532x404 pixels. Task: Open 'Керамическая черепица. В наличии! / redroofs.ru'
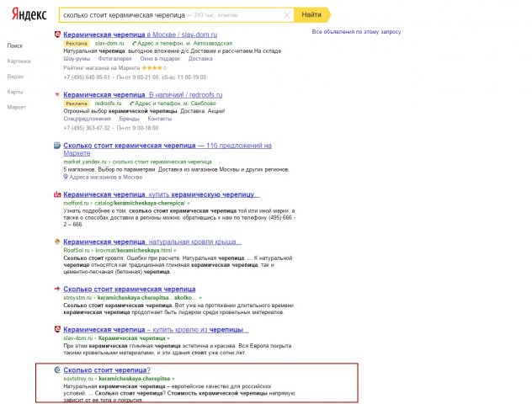(143, 94)
